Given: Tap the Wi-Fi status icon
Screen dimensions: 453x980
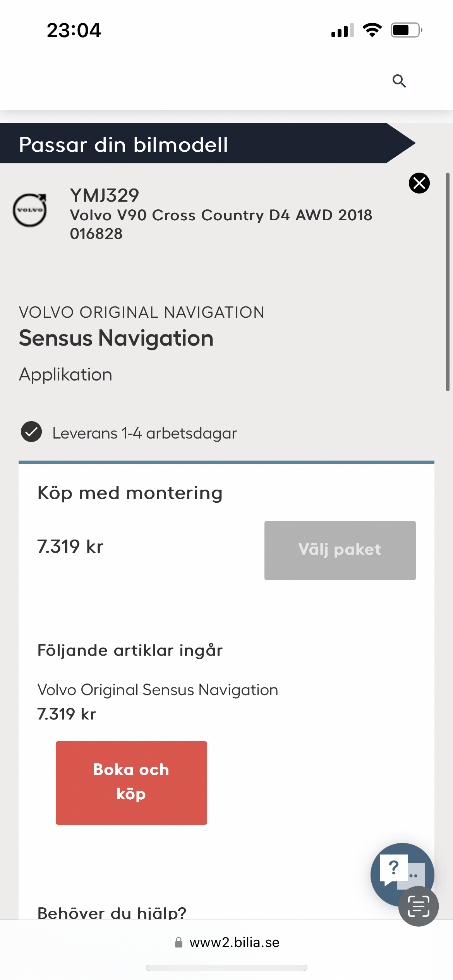Looking at the screenshot, I should (x=372, y=30).
